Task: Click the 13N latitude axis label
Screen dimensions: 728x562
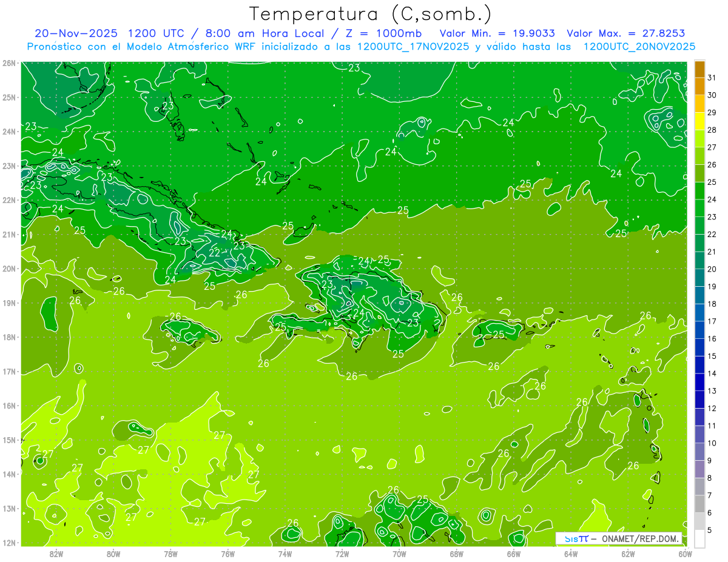Action: (8, 508)
